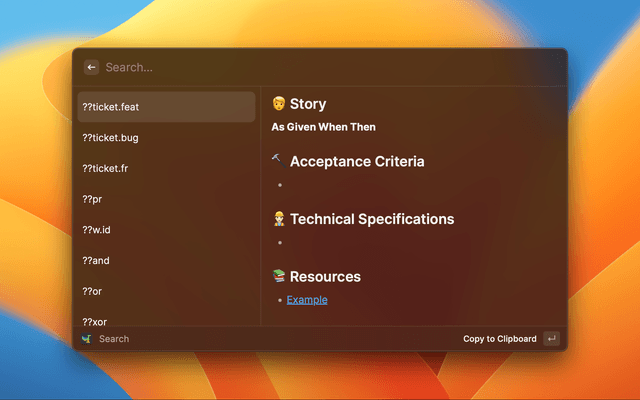640x400 pixels.
Task: Click the back arrow button
Action: click(91, 67)
